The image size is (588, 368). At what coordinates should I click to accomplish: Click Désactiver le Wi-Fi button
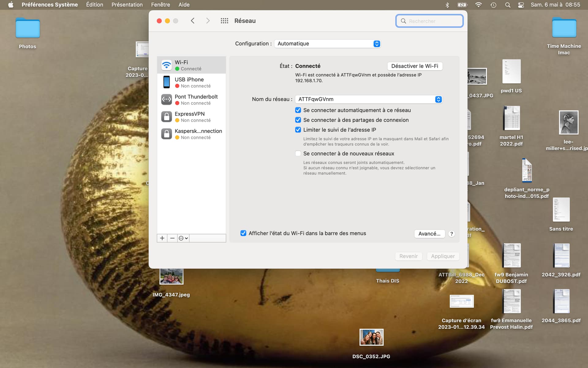click(415, 66)
